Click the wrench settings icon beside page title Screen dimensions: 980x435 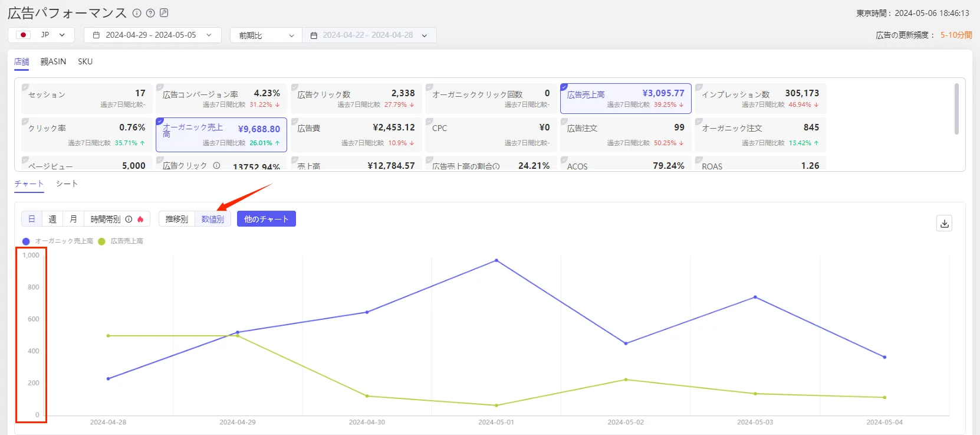tap(164, 13)
